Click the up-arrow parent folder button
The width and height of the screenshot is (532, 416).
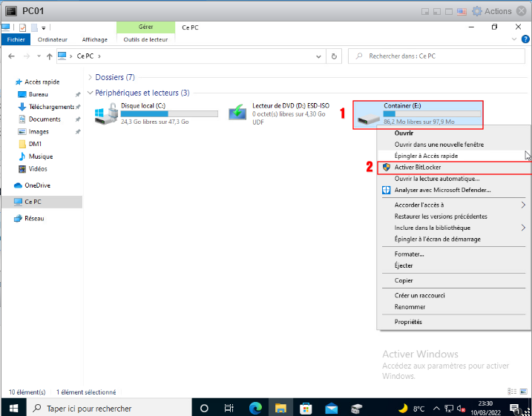49,56
